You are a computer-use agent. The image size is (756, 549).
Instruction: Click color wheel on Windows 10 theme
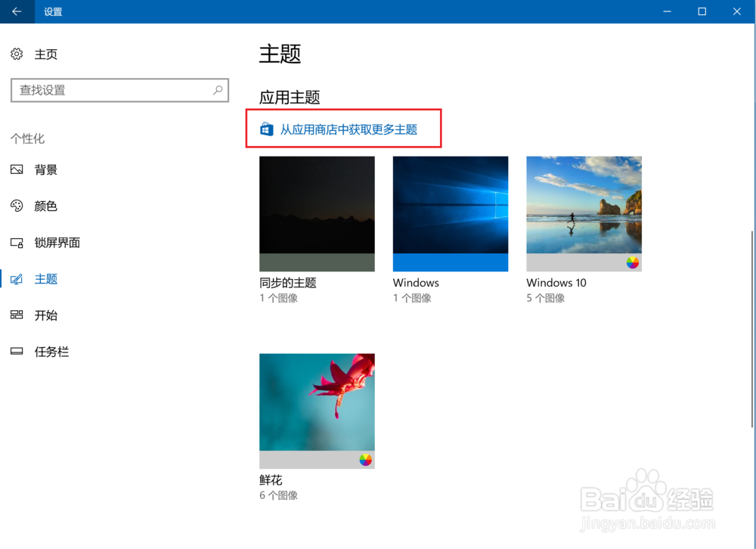pyautogui.click(x=633, y=262)
